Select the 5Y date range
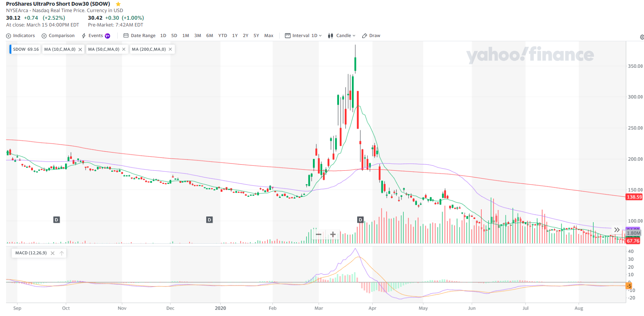This screenshot has width=644, height=316. click(256, 36)
